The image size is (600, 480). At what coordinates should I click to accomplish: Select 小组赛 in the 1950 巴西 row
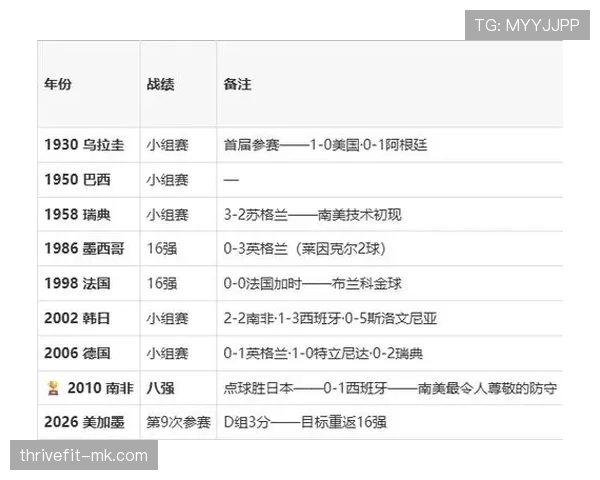[x=168, y=180]
